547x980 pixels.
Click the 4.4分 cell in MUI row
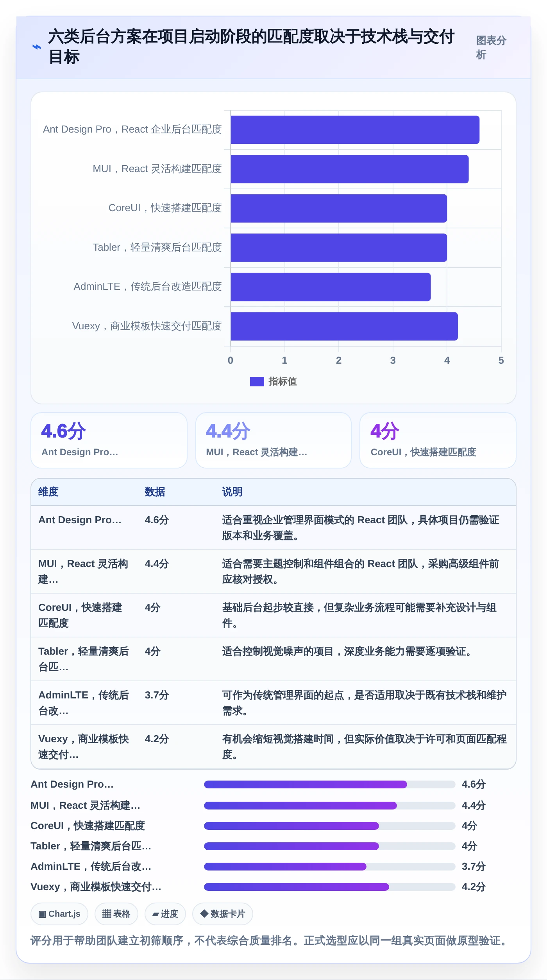157,564
